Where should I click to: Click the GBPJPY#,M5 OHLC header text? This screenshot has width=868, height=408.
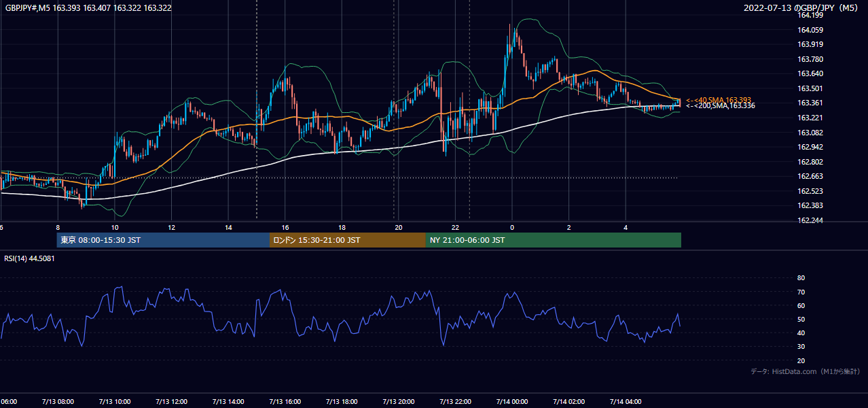coord(88,8)
